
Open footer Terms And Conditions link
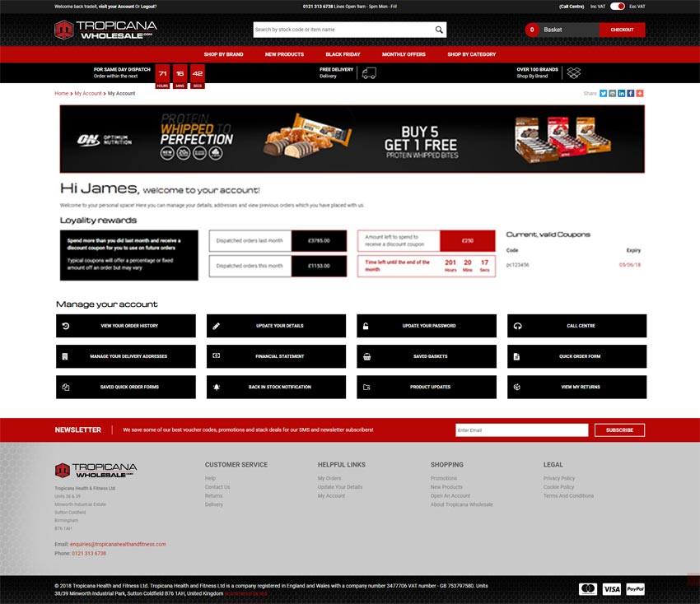pyautogui.click(x=568, y=495)
